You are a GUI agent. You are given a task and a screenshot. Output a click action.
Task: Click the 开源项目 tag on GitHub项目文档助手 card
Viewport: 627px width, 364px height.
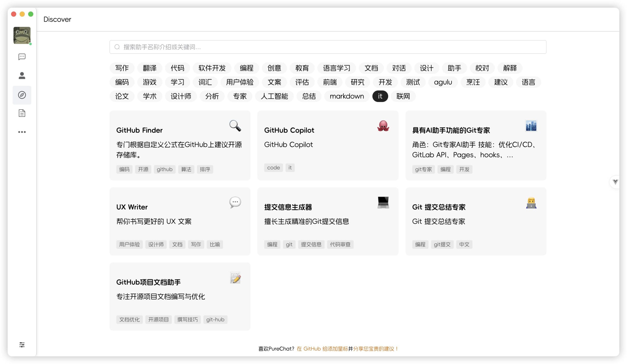tap(158, 319)
